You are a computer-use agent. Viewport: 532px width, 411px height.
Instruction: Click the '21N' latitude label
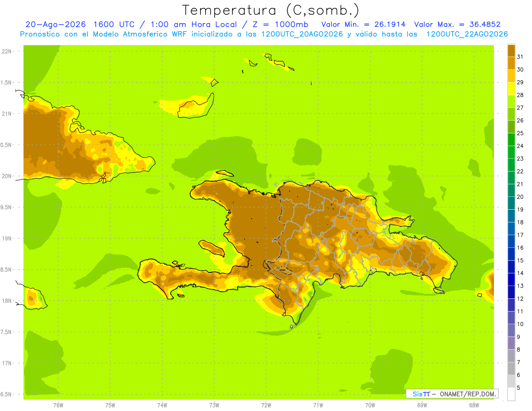click(x=7, y=114)
